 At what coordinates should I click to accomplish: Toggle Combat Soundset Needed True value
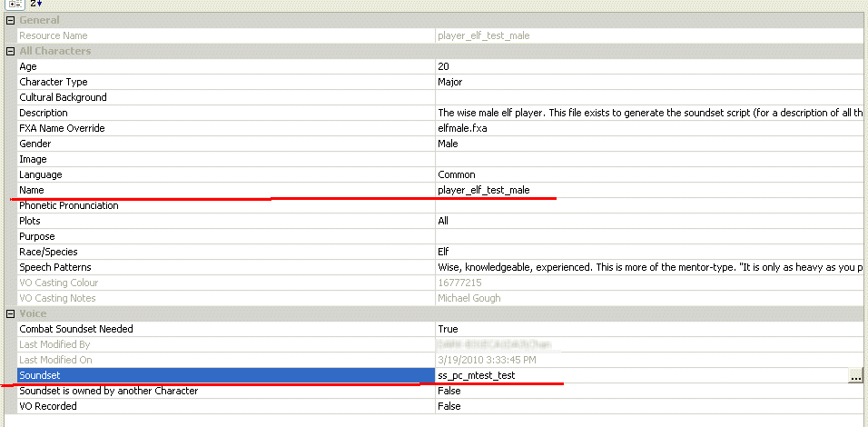448,329
